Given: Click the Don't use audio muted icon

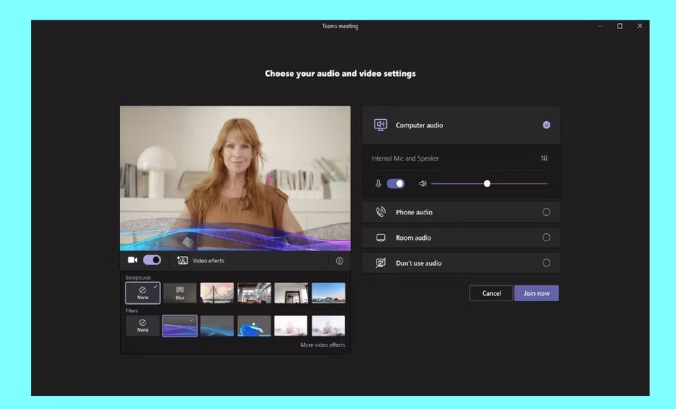Looking at the screenshot, I should [380, 263].
